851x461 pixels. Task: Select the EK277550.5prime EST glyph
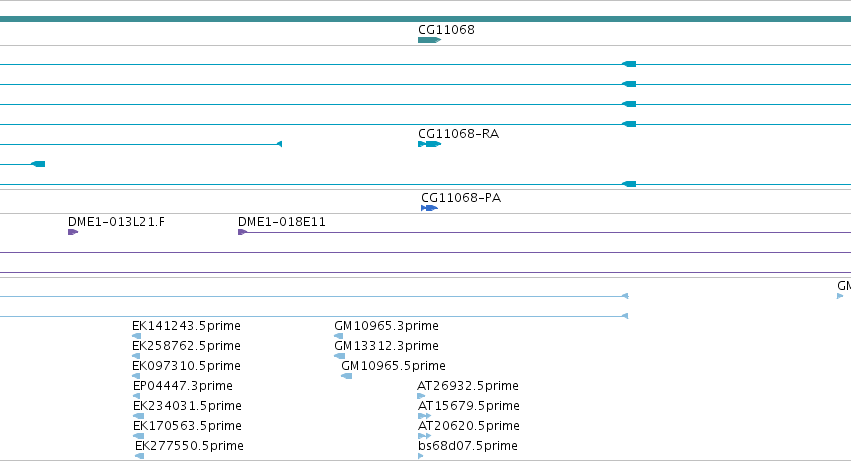139,456
